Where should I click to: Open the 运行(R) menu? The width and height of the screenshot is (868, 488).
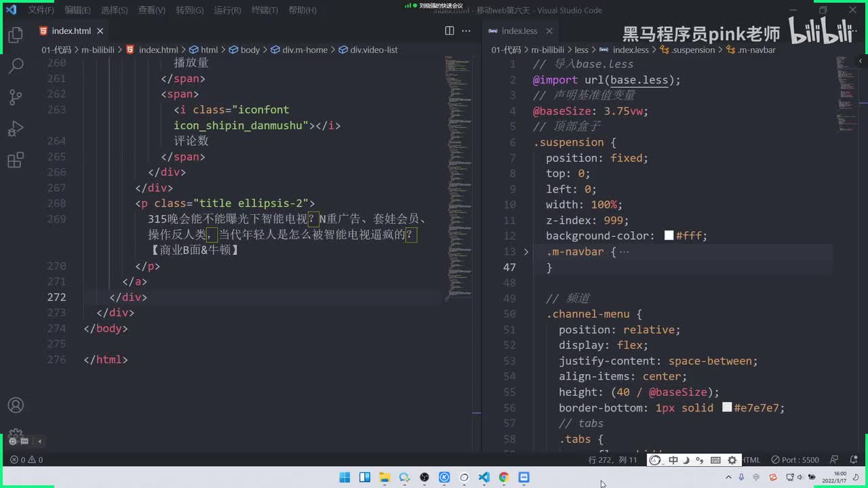[x=227, y=10]
